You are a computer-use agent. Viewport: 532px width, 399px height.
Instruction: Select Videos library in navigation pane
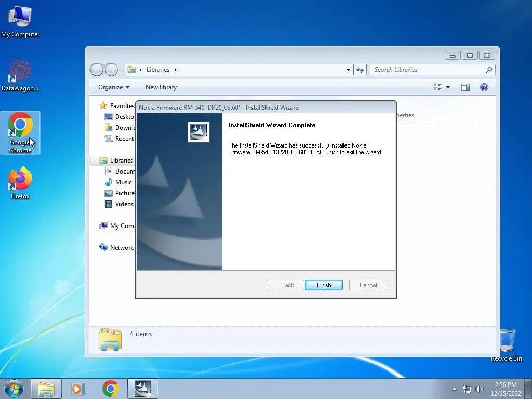coord(119,204)
